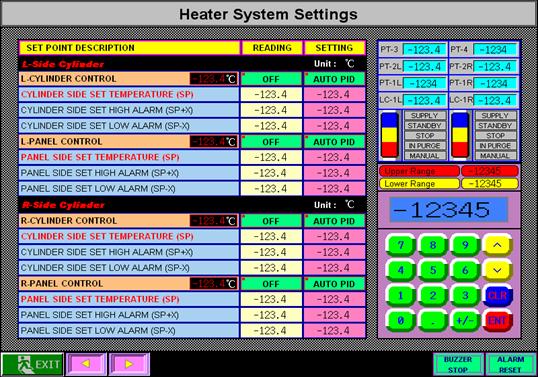
Task: Tap keypad digit 3
Action: pyautogui.click(x=465, y=295)
